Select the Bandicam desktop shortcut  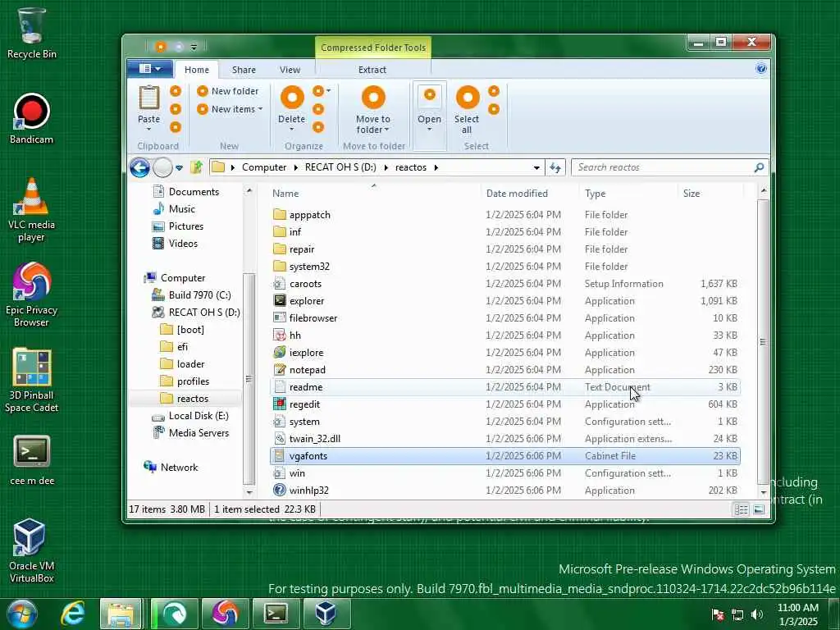coord(32,119)
